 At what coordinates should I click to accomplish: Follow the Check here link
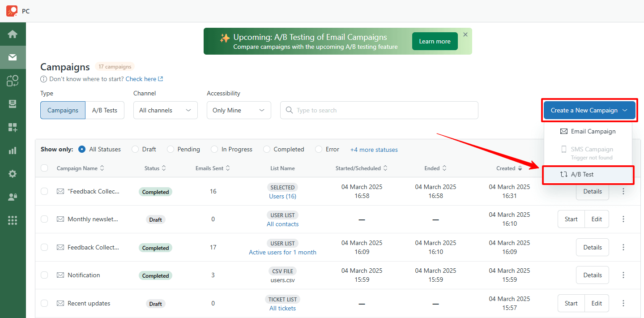(x=144, y=79)
